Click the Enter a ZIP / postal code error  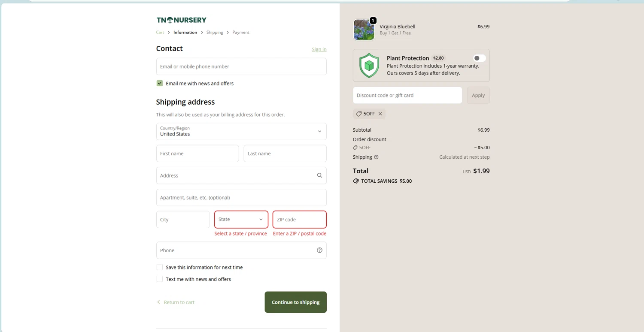[300, 234]
